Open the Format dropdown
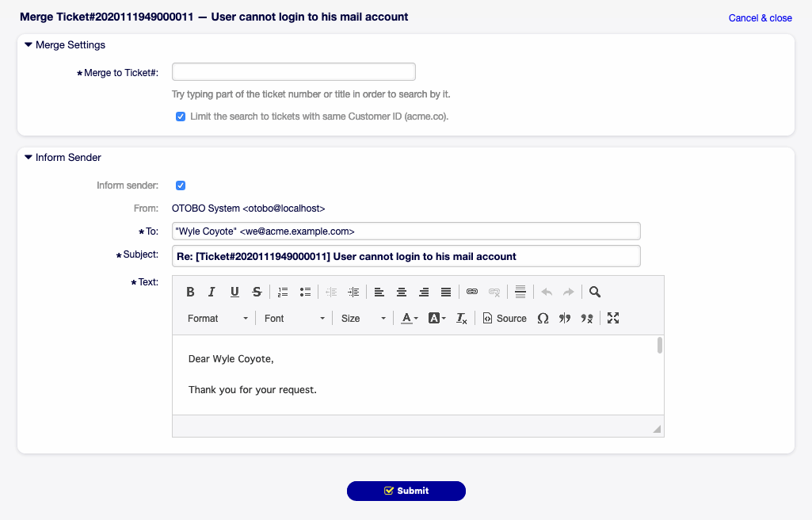 [x=218, y=318]
